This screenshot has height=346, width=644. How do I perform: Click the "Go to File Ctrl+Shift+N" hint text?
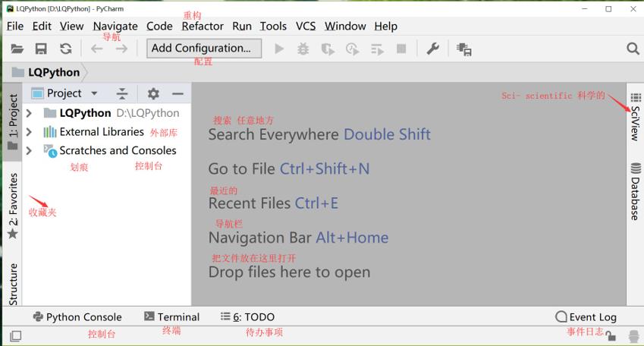289,169
